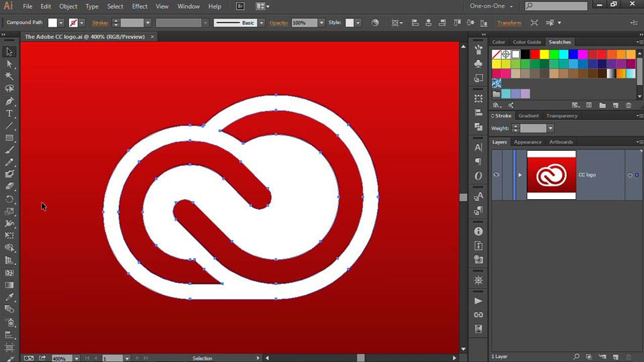The image size is (644, 362).
Task: Open the Object menu
Action: (68, 6)
